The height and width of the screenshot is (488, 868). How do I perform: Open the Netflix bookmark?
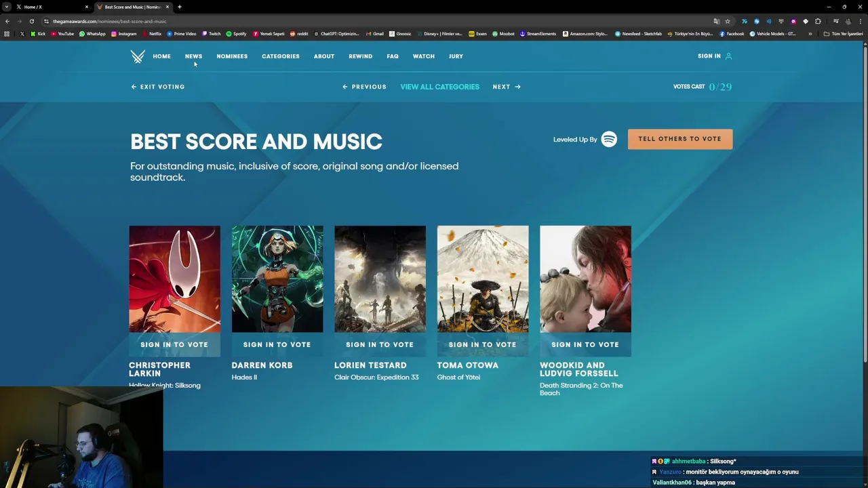(x=151, y=34)
